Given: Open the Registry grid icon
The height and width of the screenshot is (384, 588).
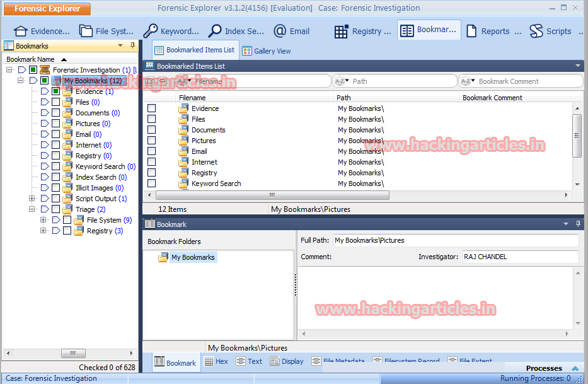Looking at the screenshot, I should pyautogui.click(x=341, y=32).
